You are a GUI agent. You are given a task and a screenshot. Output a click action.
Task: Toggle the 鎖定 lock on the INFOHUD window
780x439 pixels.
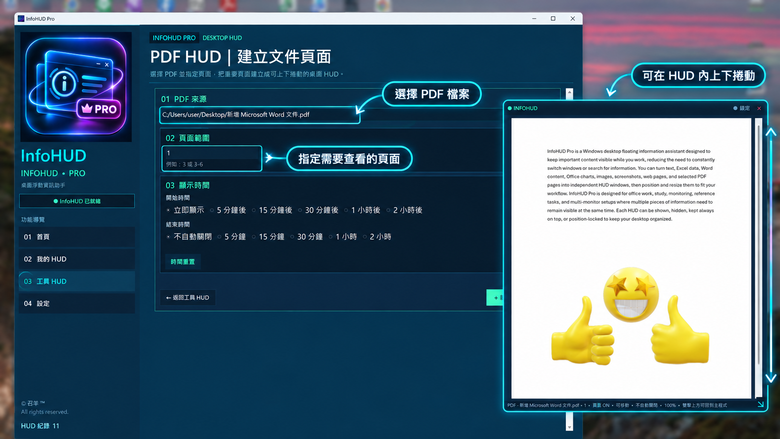click(741, 108)
